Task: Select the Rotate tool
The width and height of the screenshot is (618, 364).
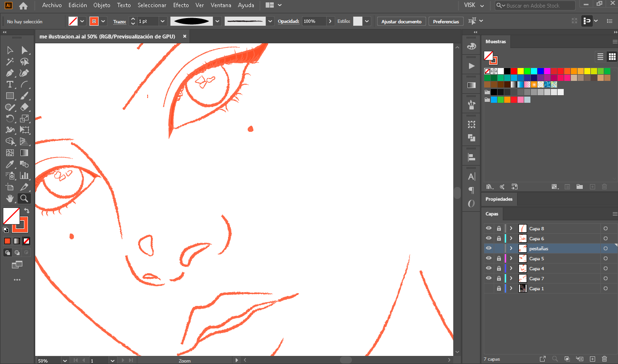Action: [10, 118]
